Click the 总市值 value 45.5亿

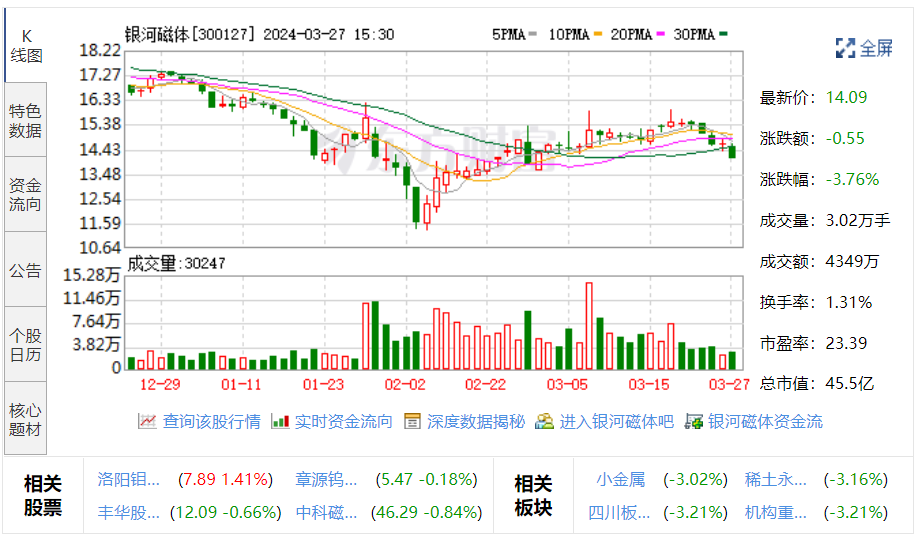850,384
